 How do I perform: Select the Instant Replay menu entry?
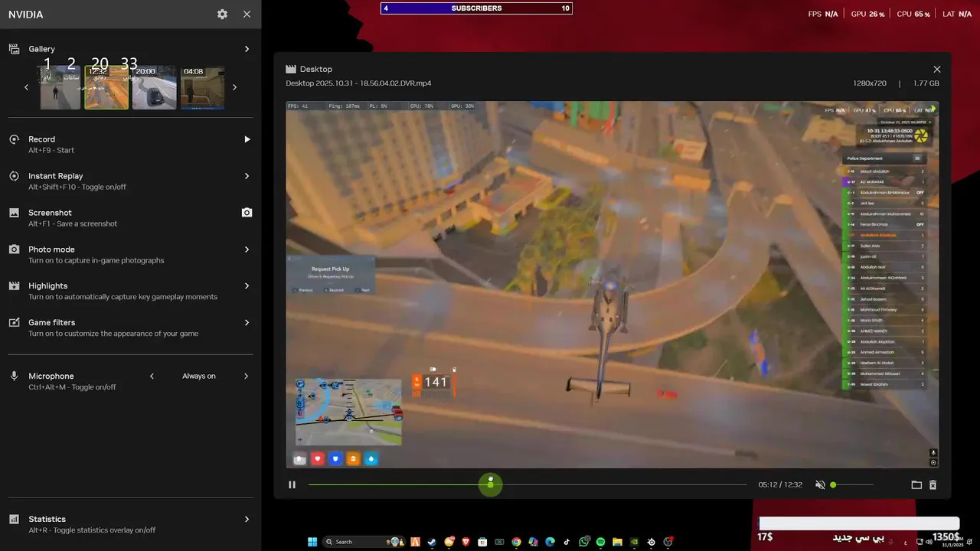[130, 181]
